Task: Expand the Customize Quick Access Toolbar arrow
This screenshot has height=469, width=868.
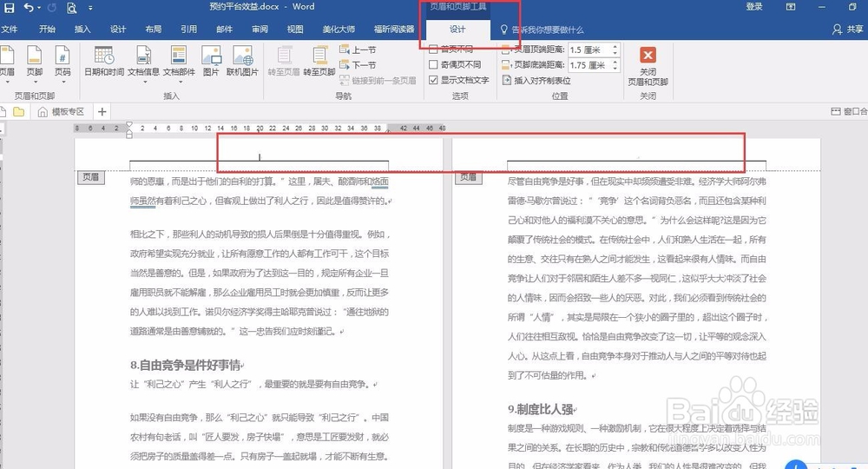Action: (90, 9)
